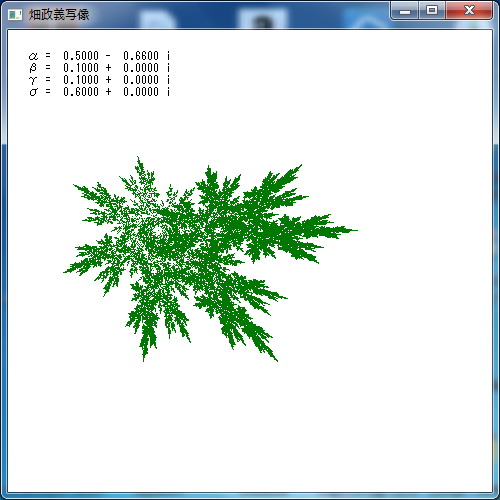Viewport: 500px width, 500px height.
Task: Maximize the 畑政義写像 window
Action: [432, 11]
